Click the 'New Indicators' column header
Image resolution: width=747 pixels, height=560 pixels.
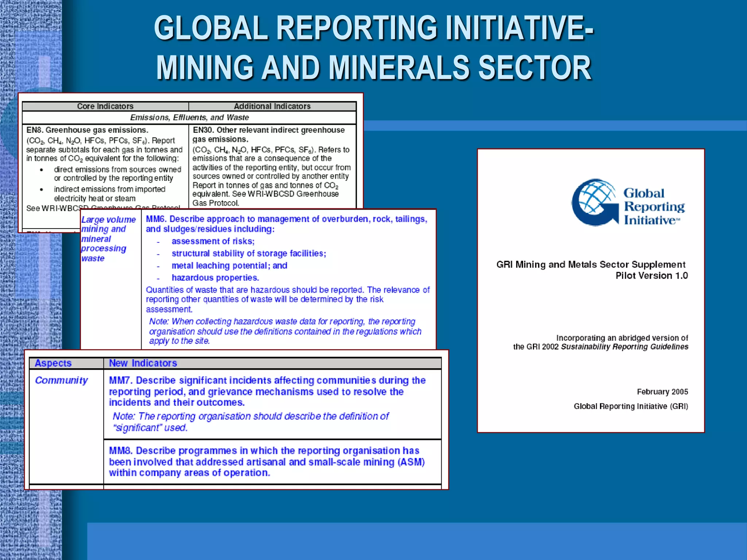[143, 363]
